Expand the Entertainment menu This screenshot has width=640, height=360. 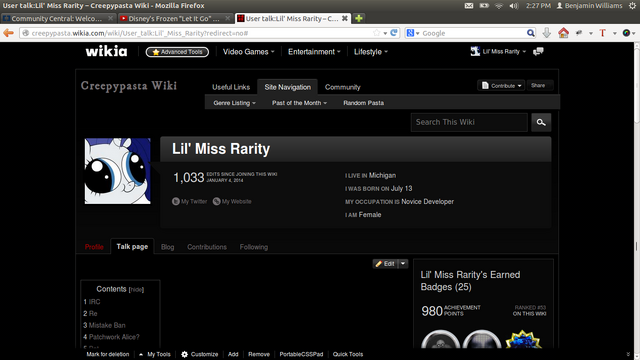click(x=314, y=52)
